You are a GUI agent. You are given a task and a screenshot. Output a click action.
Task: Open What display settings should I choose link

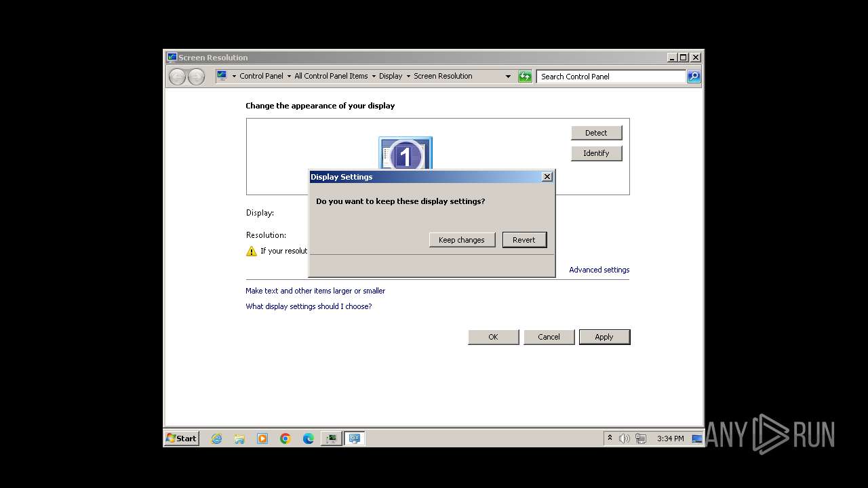(x=309, y=306)
